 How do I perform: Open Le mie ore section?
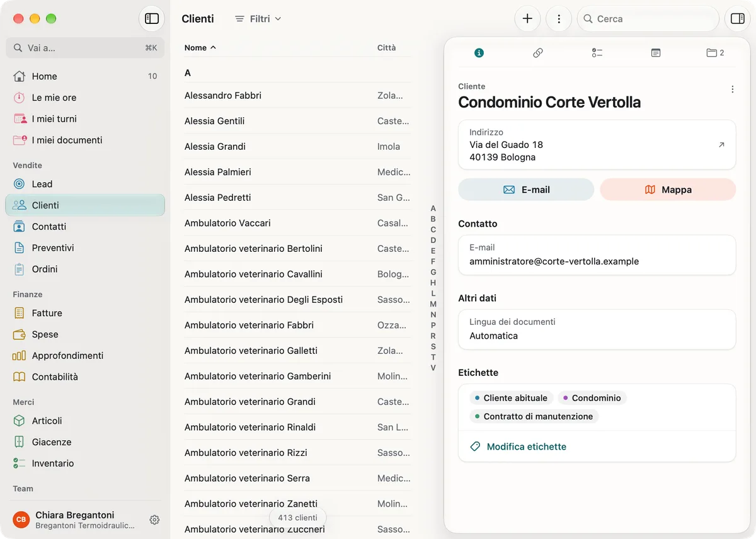(85, 98)
